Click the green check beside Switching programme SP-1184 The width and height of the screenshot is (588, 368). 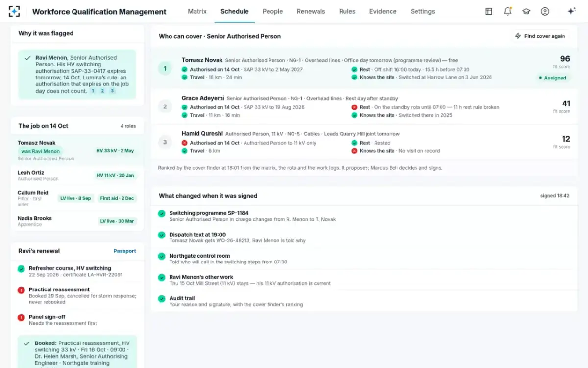point(162,214)
